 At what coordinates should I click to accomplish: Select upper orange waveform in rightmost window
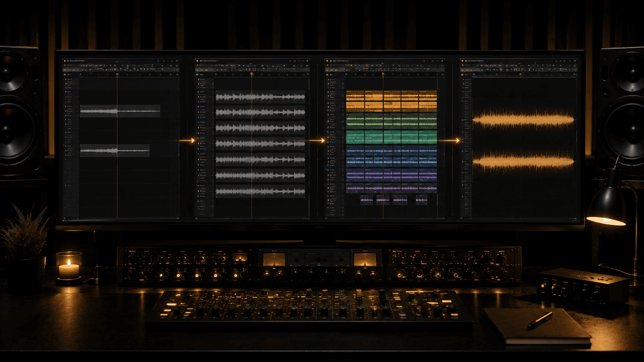click(x=523, y=120)
